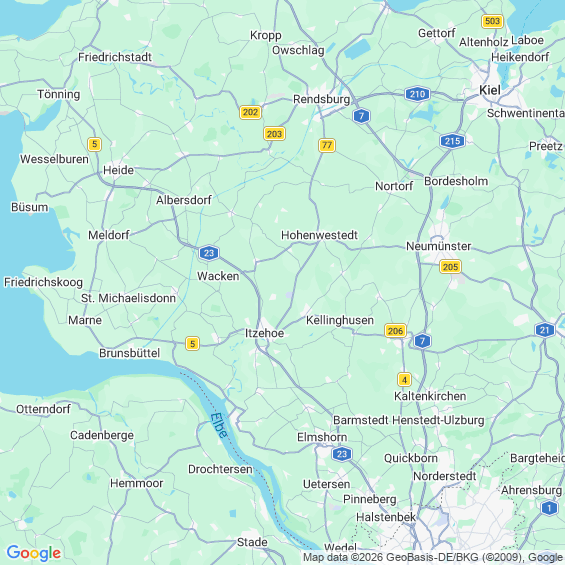Viewport: 565px width, 565px height.
Task: Click the A210 highway shield near Kiel
Action: [417, 94]
